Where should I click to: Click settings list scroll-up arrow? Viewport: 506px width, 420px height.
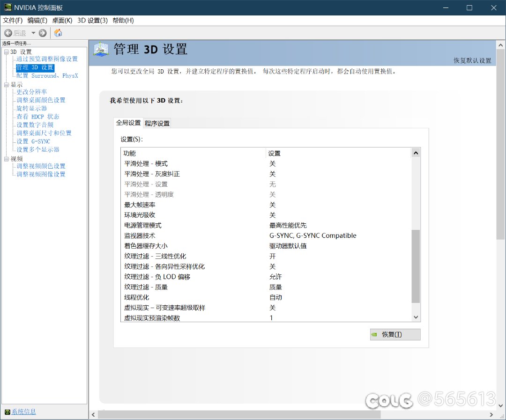[x=416, y=153]
